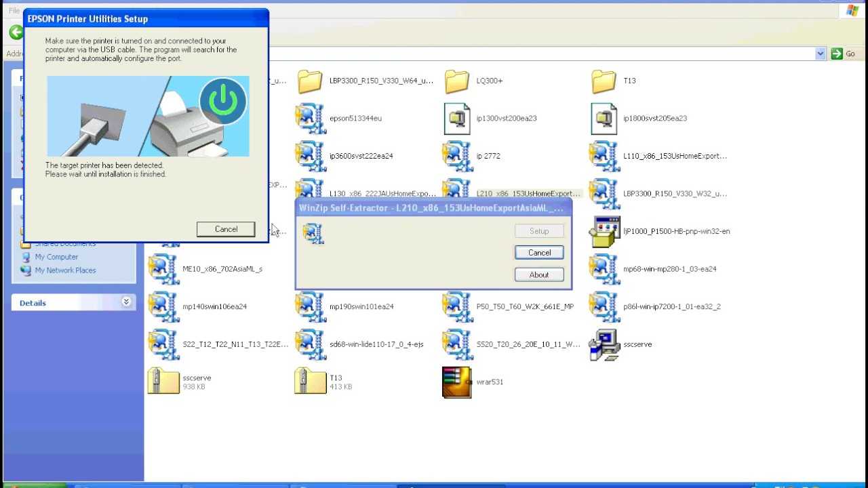Screen dimensions: 868x488
Task: Select the epson513344eu installer icon
Action: (x=310, y=119)
